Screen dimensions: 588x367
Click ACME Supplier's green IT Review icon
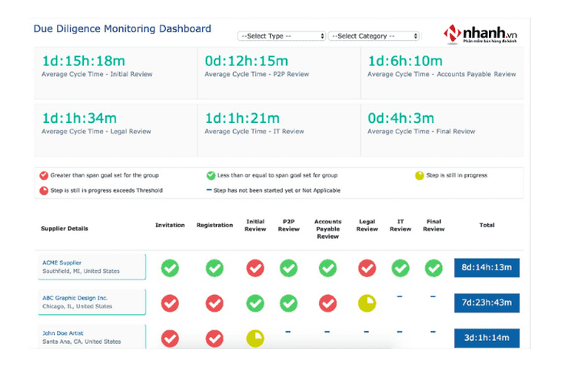(400, 268)
